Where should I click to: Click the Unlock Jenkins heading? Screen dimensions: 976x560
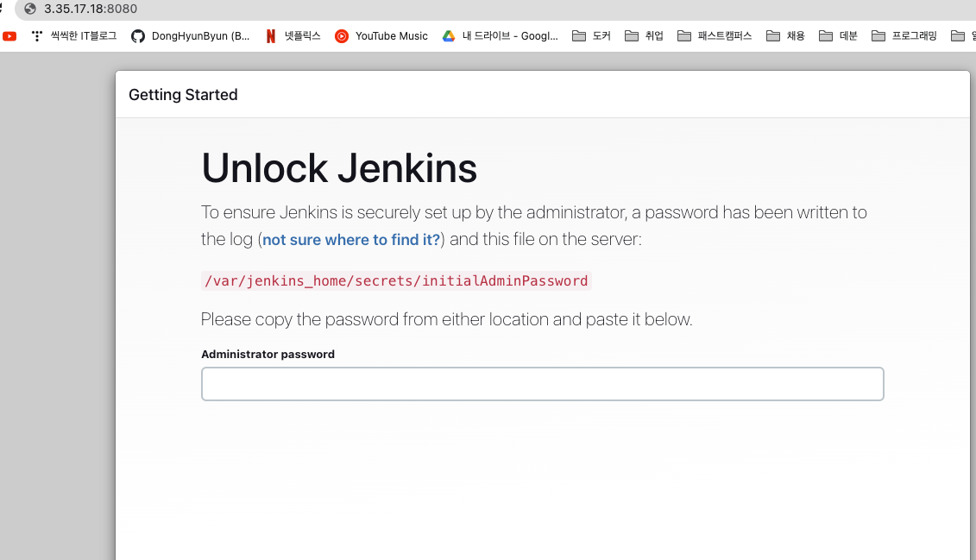click(339, 168)
